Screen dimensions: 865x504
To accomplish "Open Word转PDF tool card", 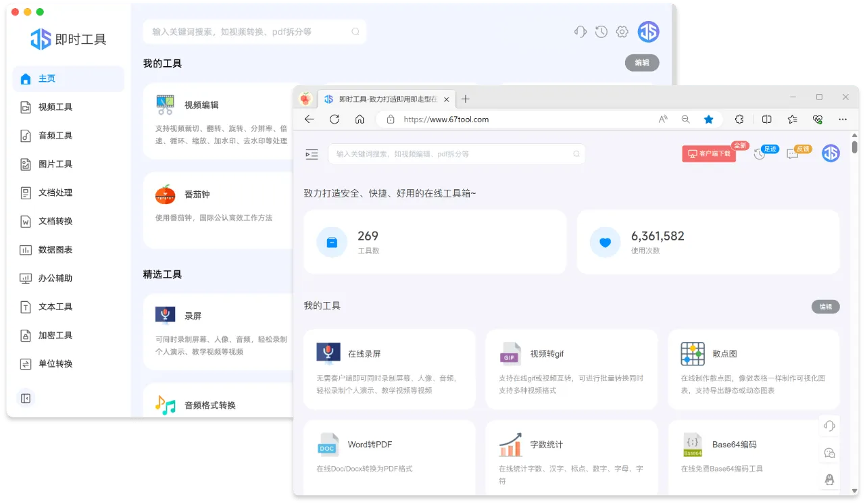I will (389, 459).
